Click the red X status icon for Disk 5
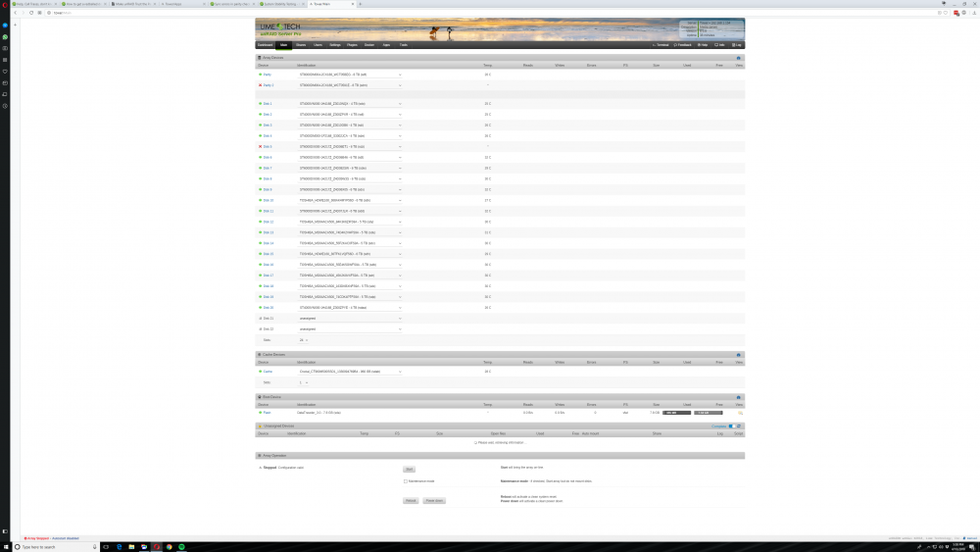Screen dimensions: 980x552 coord(260,146)
